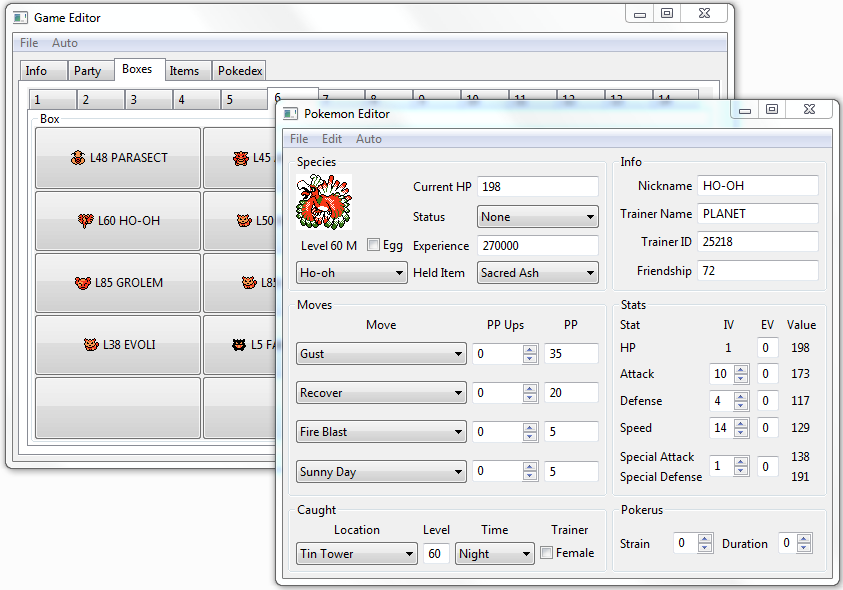
Task: Switch to the Info tab in Game Editor
Action: click(44, 71)
